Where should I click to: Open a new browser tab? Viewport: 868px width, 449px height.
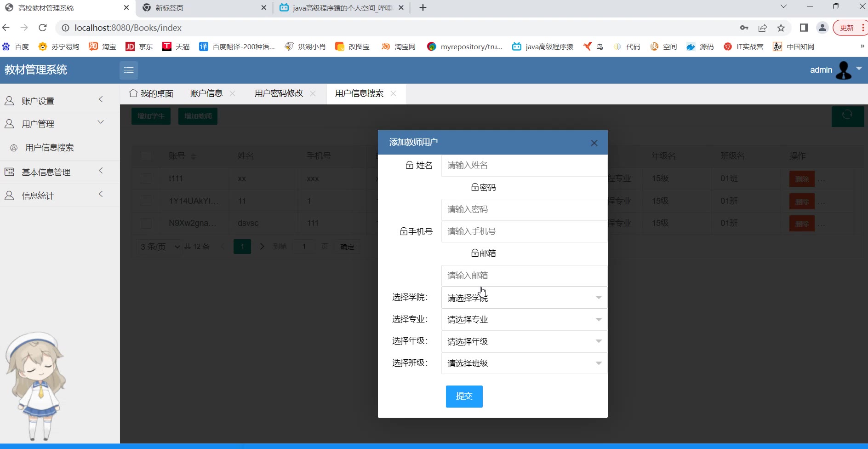(x=423, y=8)
